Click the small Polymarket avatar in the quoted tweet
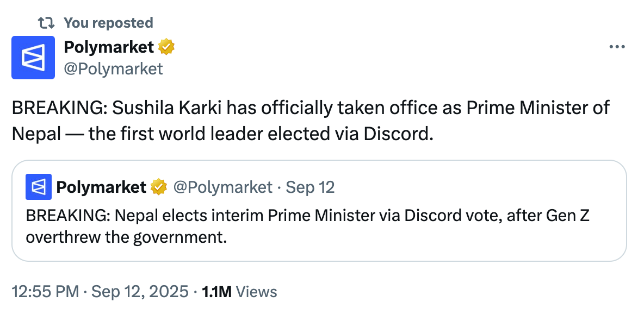 [39, 187]
